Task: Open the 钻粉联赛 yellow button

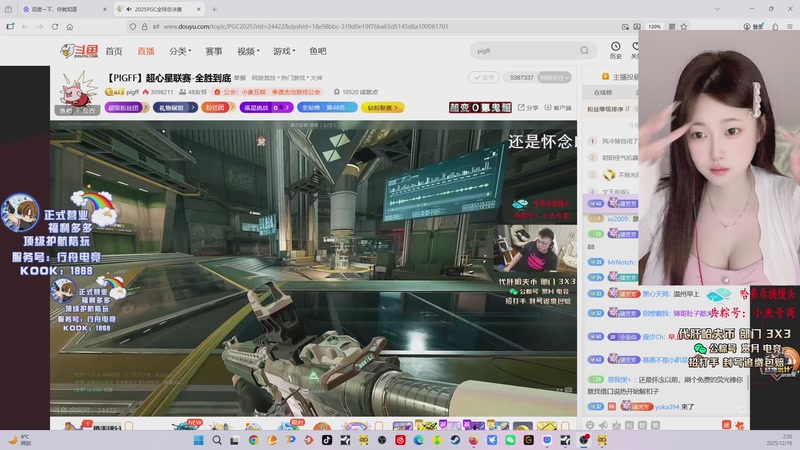Action: (x=383, y=108)
